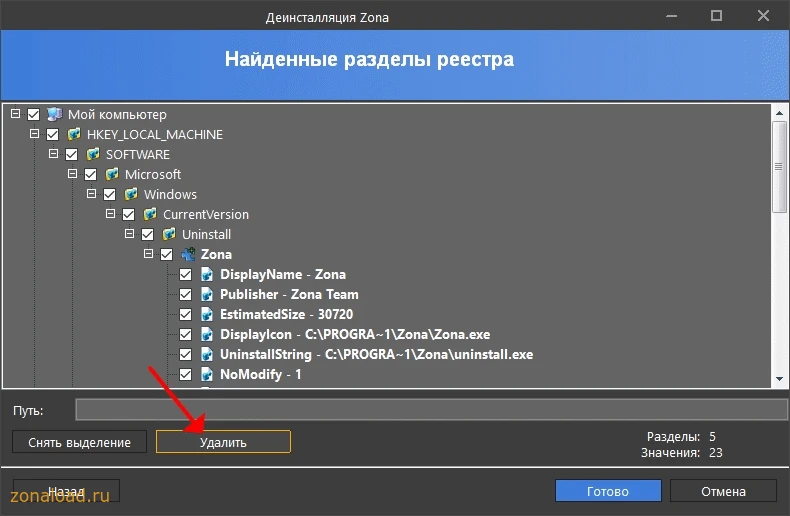
Task: Click the Publisher value icon
Action: coord(207,294)
